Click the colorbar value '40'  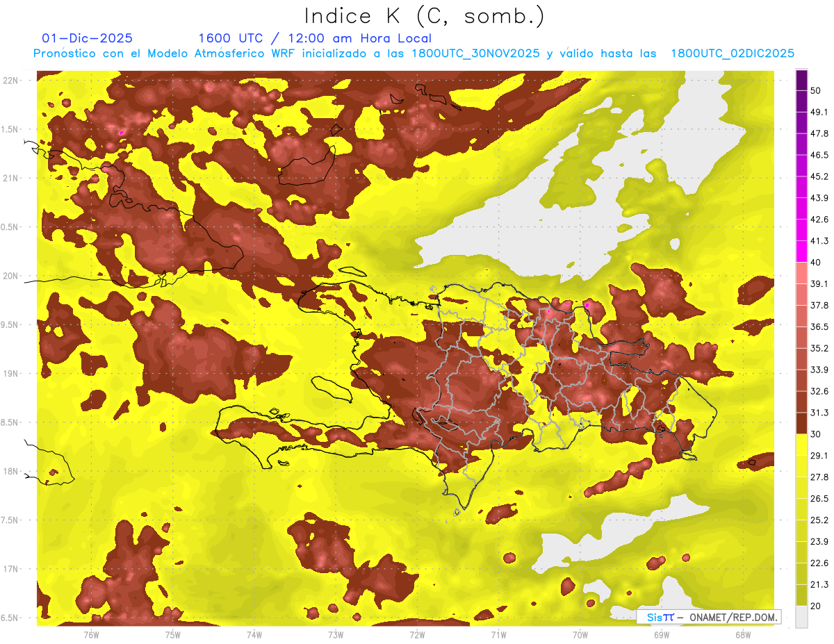[x=817, y=262]
